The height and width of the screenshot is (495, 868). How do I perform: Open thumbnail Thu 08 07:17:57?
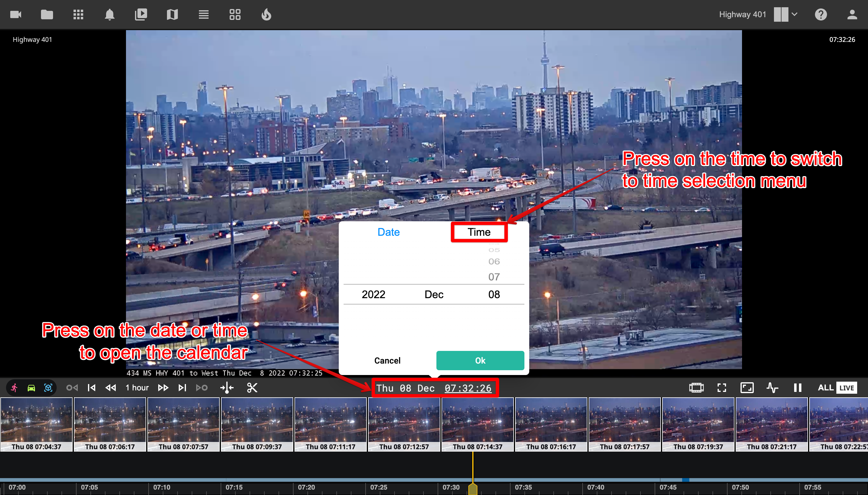(625, 424)
